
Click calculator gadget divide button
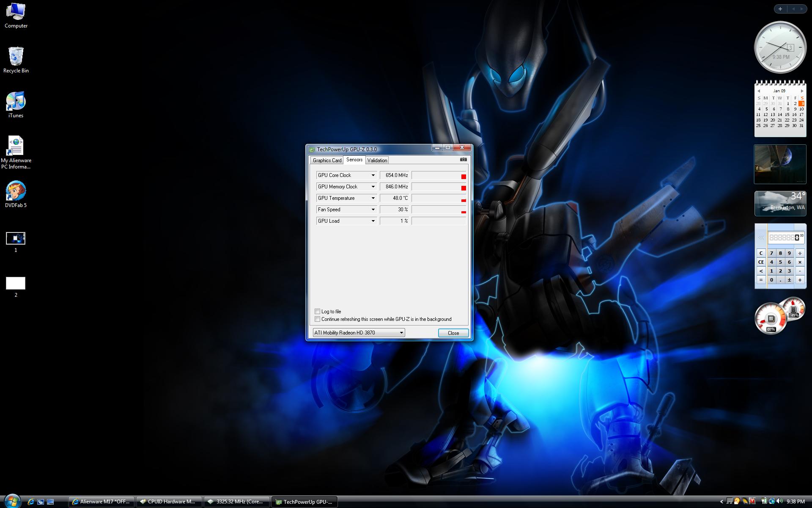tap(800, 253)
